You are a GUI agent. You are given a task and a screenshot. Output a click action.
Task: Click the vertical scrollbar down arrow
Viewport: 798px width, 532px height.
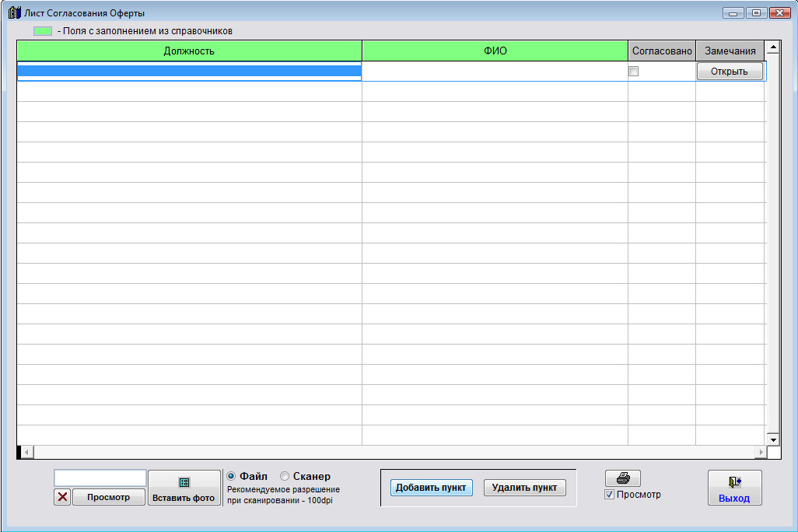pyautogui.click(x=773, y=439)
